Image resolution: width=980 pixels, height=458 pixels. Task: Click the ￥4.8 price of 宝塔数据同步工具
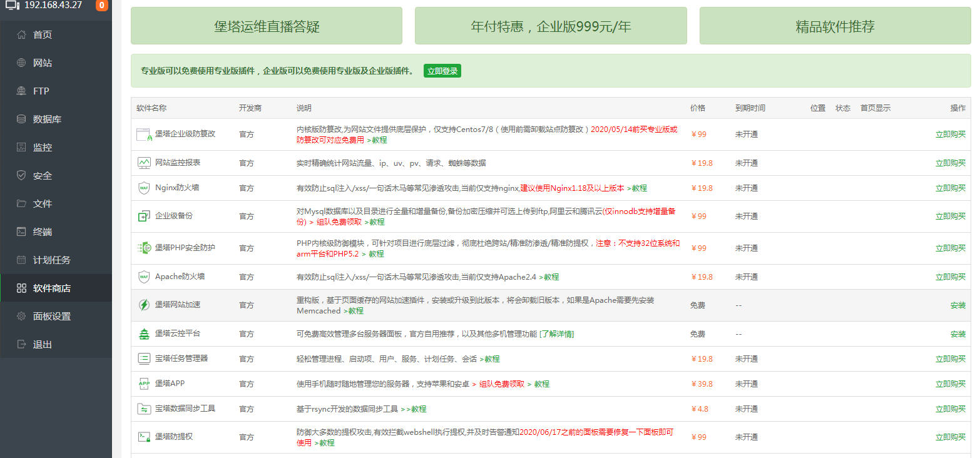click(x=700, y=409)
